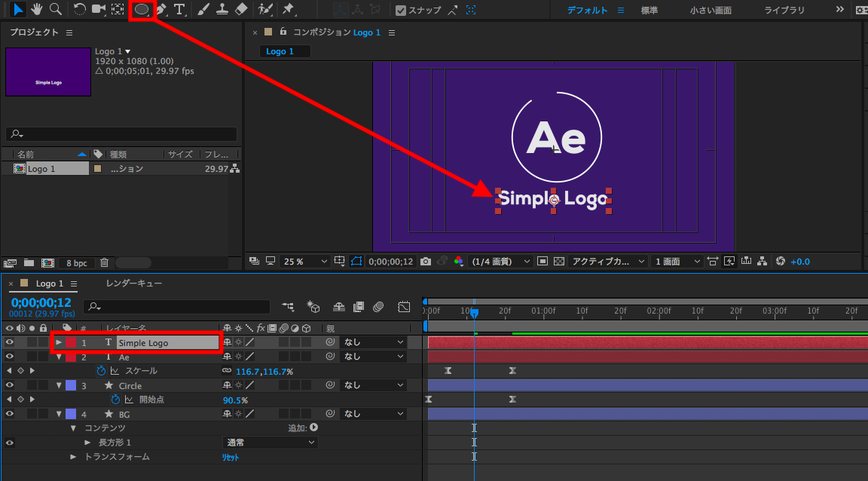Viewport: 868px width, 481px height.
Task: Create a new composition from Project panel
Action: (x=48, y=263)
